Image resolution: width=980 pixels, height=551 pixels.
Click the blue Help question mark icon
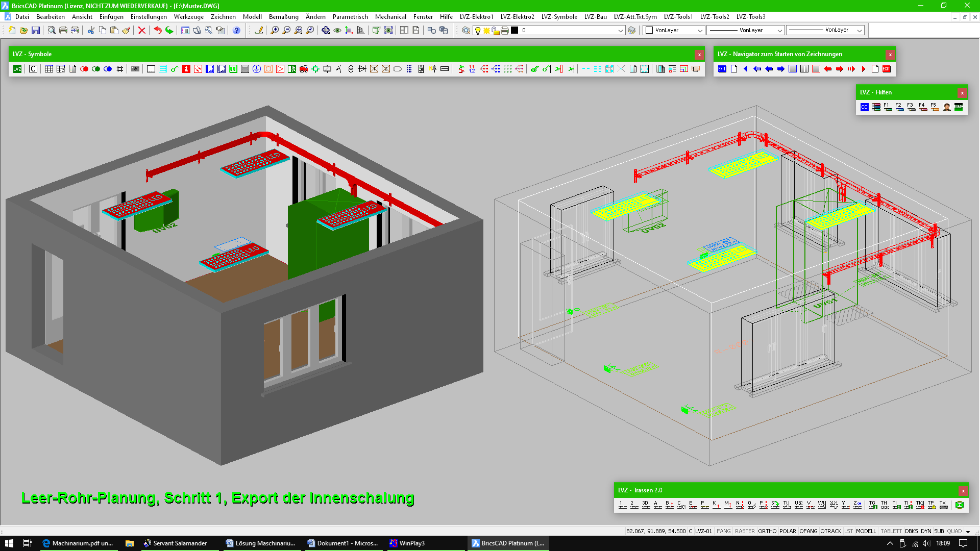click(x=236, y=31)
